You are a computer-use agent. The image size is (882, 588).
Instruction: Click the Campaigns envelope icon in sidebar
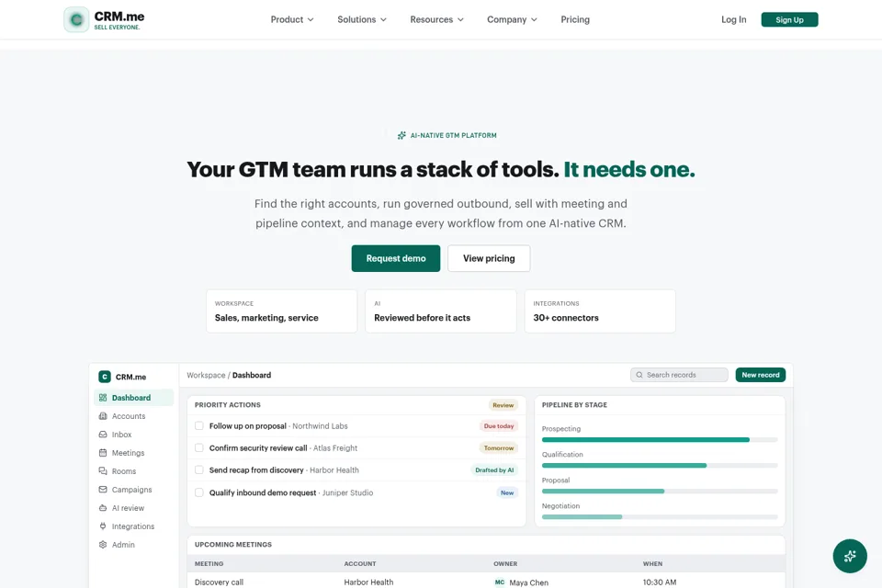click(x=103, y=490)
